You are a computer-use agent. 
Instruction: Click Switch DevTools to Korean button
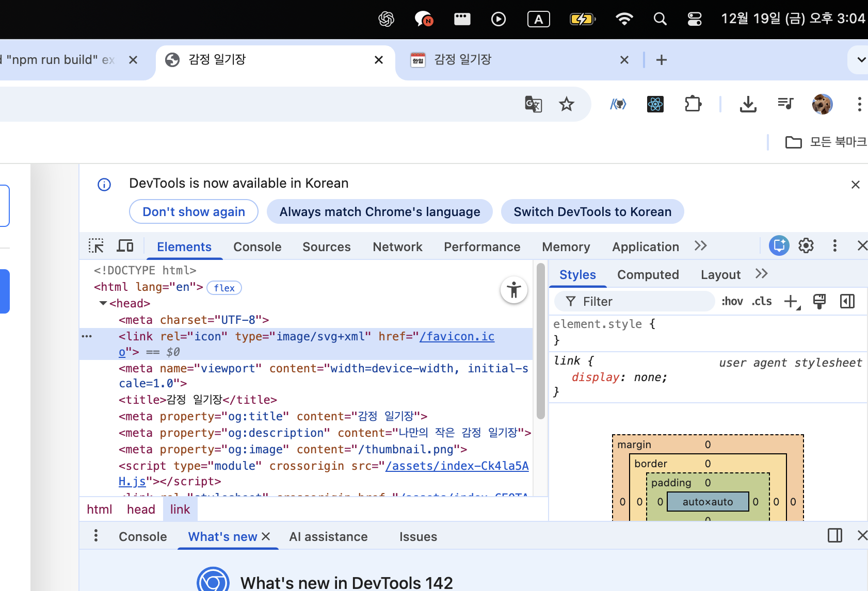592,212
